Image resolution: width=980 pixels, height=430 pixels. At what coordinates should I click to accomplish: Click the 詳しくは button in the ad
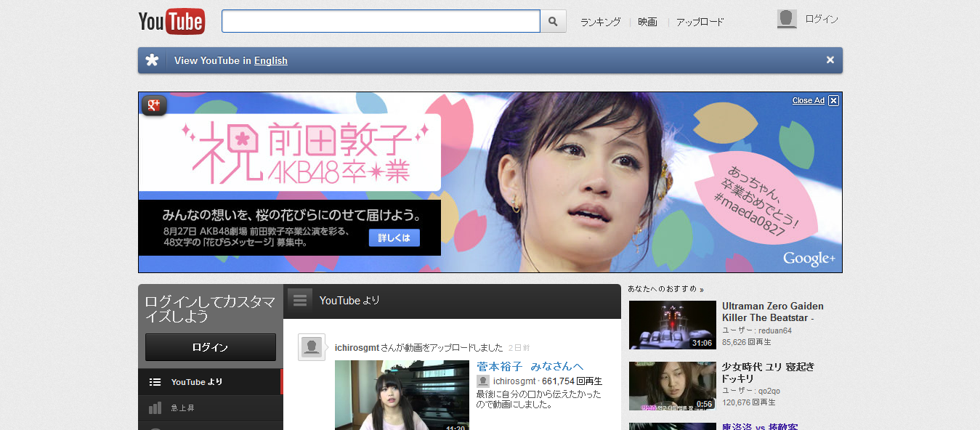(394, 238)
